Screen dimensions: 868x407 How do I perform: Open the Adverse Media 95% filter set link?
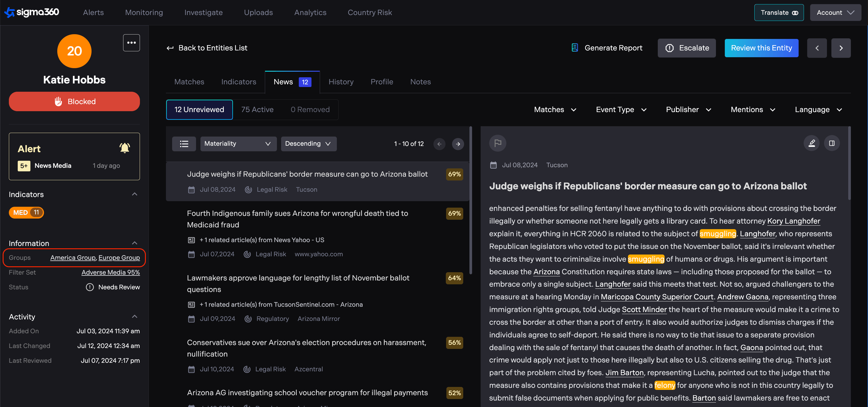coord(110,272)
